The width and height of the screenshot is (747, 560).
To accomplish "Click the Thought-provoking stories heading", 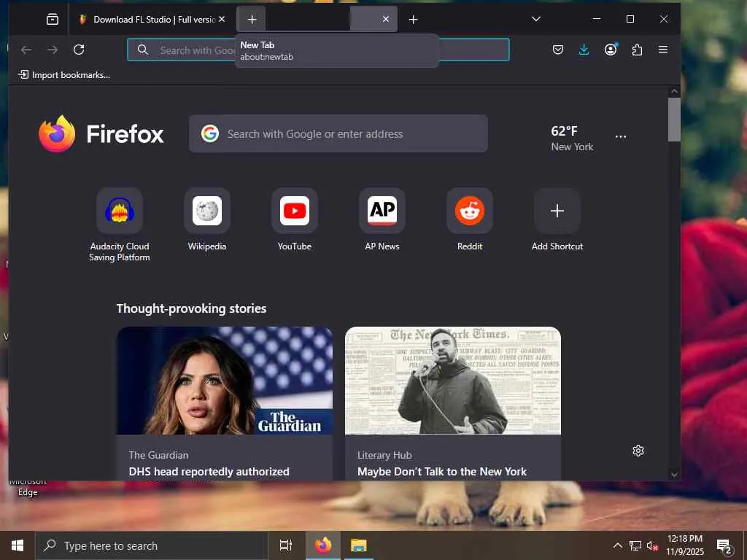I will coord(192,308).
